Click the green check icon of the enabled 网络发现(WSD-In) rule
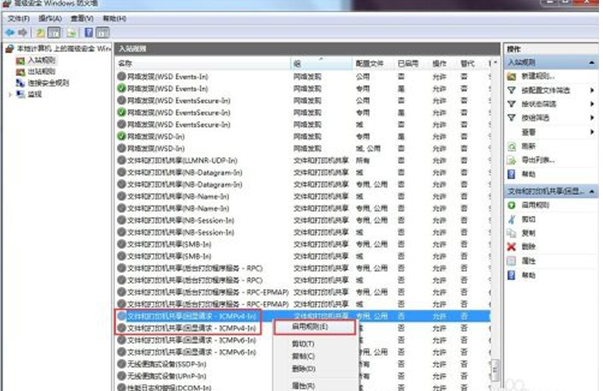603x391 pixels. click(122, 136)
